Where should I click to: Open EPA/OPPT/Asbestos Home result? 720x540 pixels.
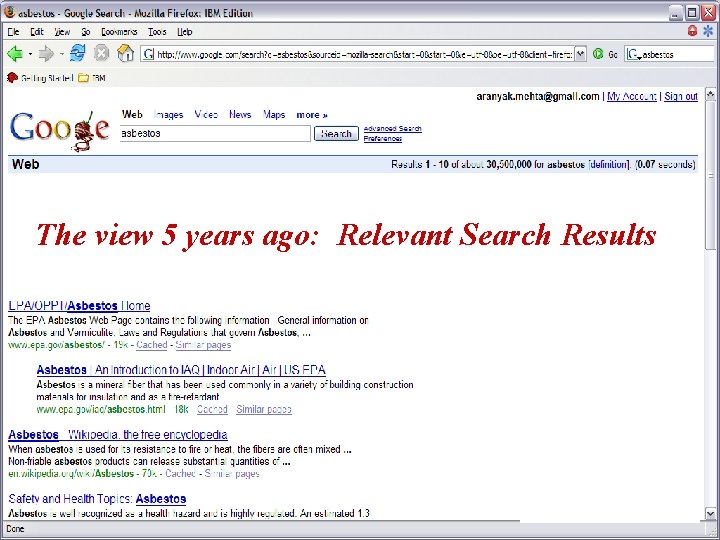[x=79, y=306]
